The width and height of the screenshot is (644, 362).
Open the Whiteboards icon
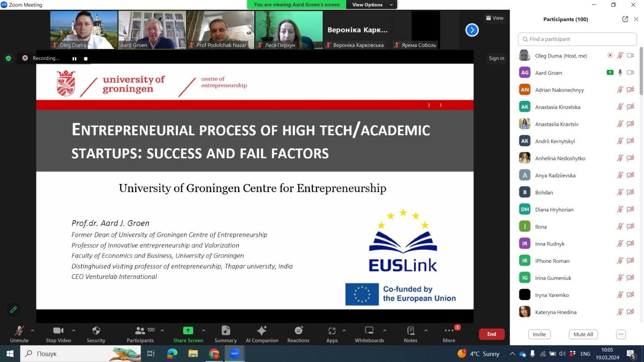[x=369, y=331]
